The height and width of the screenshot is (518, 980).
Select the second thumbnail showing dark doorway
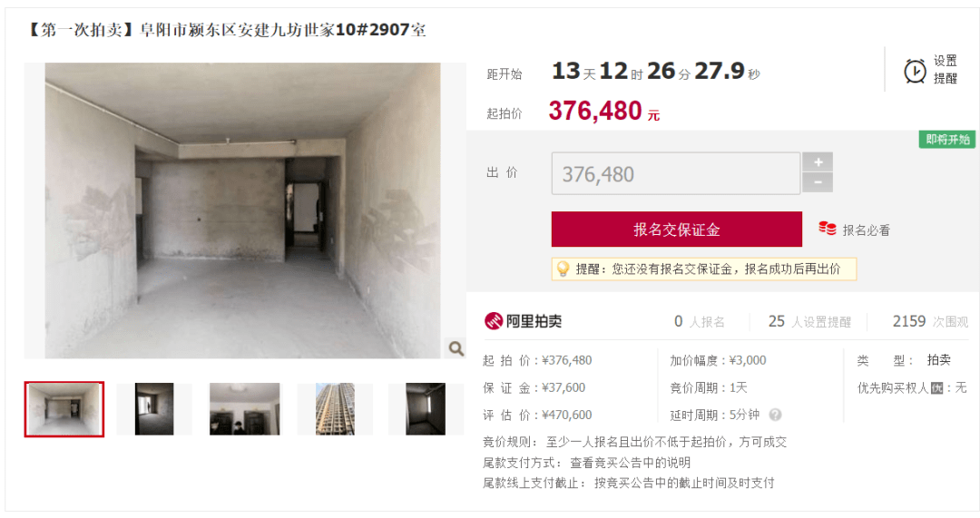154,409
